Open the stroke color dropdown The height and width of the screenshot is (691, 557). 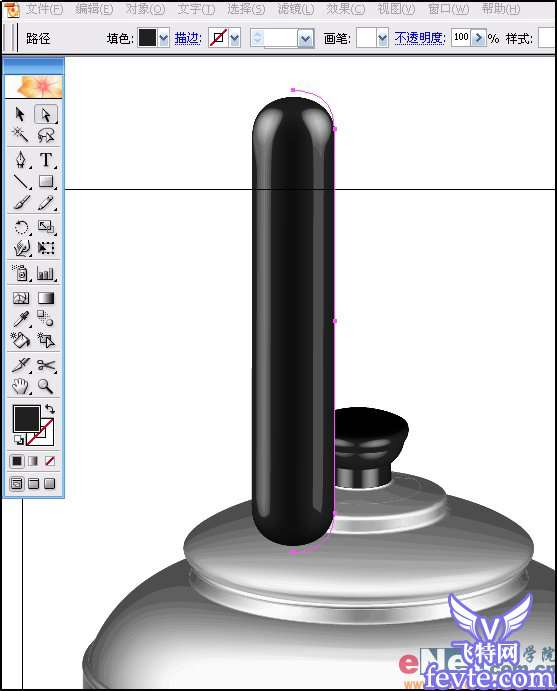pos(235,38)
